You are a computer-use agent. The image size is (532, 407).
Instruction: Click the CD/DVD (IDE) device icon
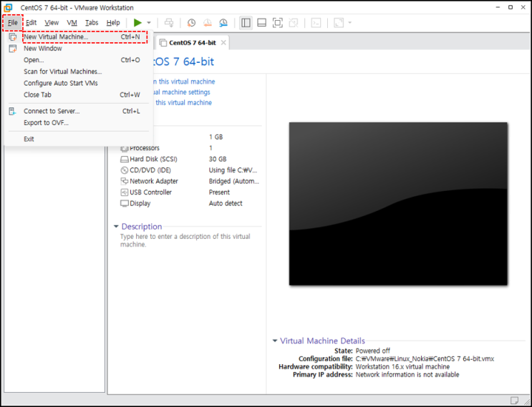[125, 170]
